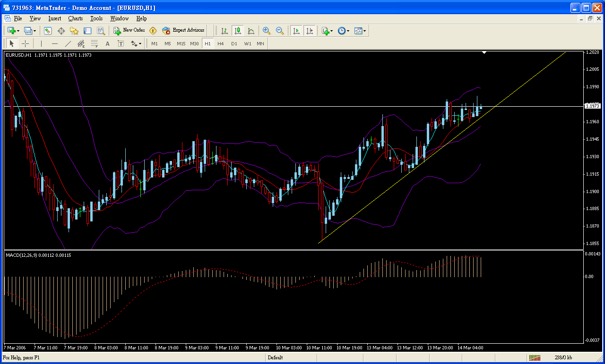Image resolution: width=605 pixels, height=364 pixels.
Task: Select the Text Label tool (T icon)
Action: tap(121, 43)
